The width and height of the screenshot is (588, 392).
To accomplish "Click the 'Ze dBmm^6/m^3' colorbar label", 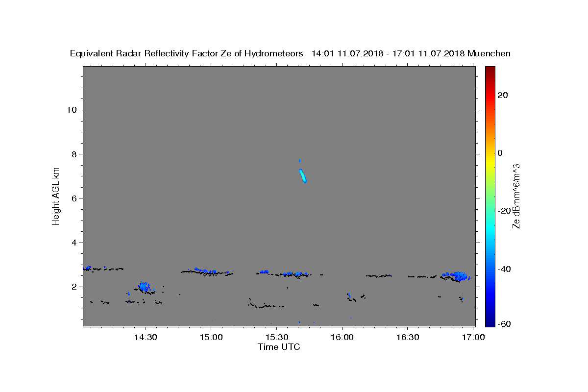I will 516,196.
